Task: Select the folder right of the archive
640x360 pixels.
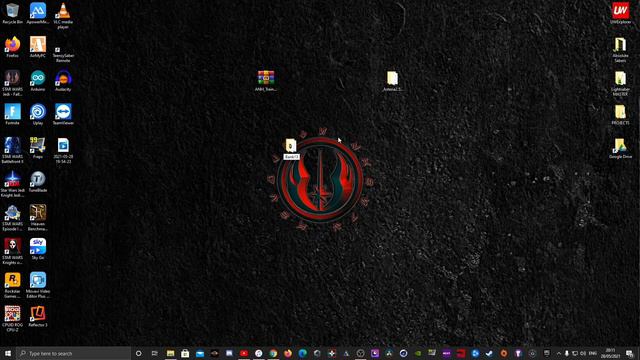Action: pos(392,80)
